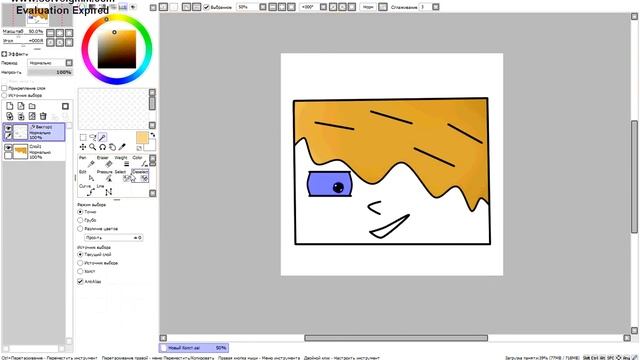This screenshot has width=640, height=360.
Task: Click the background white color swatch
Action: tap(150, 144)
